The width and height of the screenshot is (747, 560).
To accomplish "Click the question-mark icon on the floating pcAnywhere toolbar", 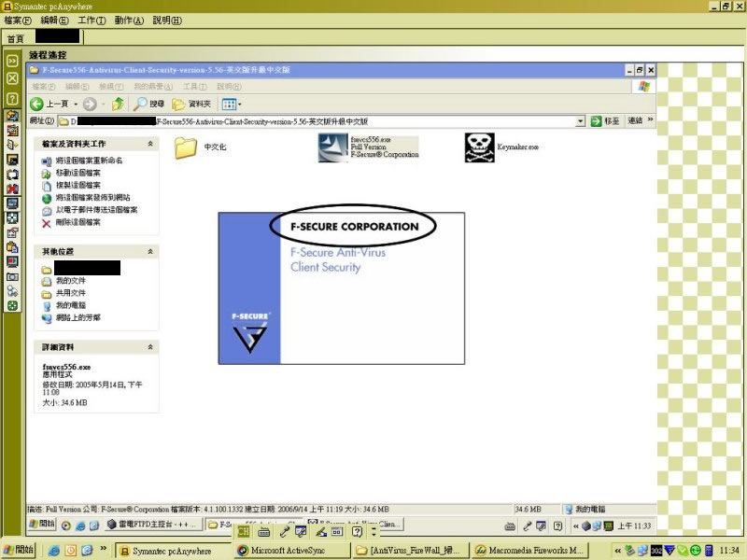I will coord(357,531).
